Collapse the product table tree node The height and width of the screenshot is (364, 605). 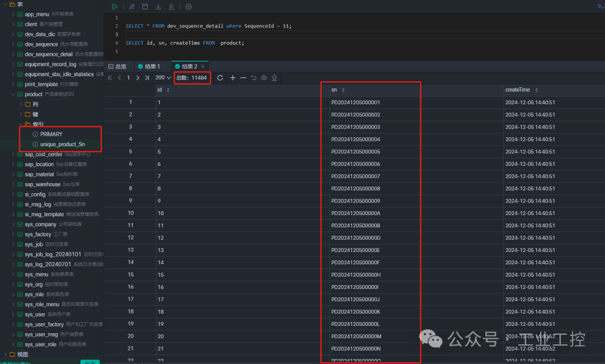point(13,95)
